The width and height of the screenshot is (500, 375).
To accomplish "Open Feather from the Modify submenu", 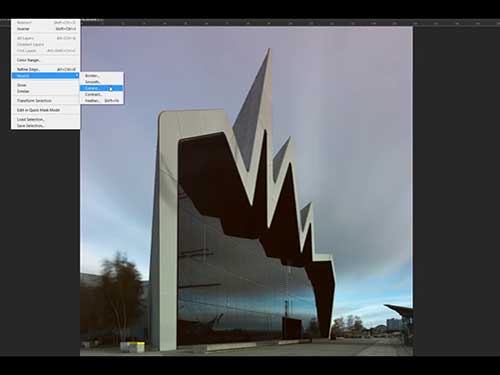I will tap(102, 100).
